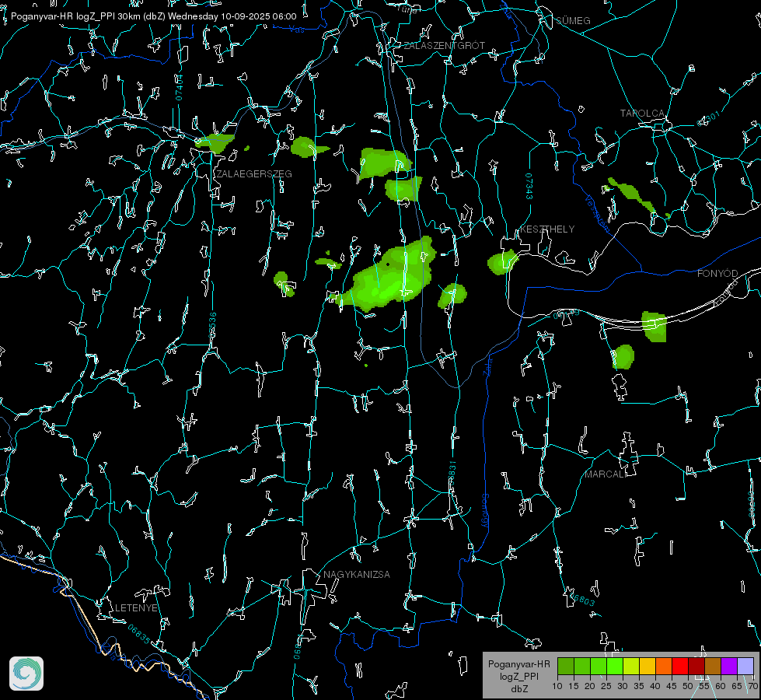
Task: Click the FONYÓD town label
Action: click(717, 274)
